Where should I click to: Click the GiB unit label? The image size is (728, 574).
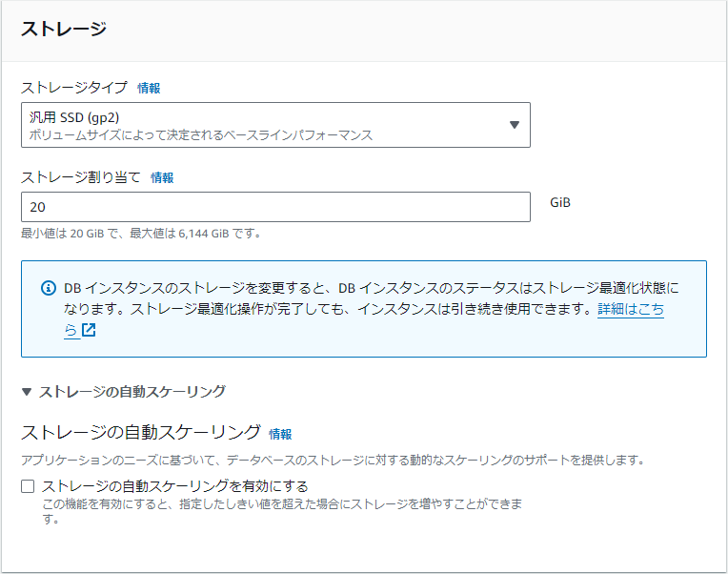coord(560,202)
